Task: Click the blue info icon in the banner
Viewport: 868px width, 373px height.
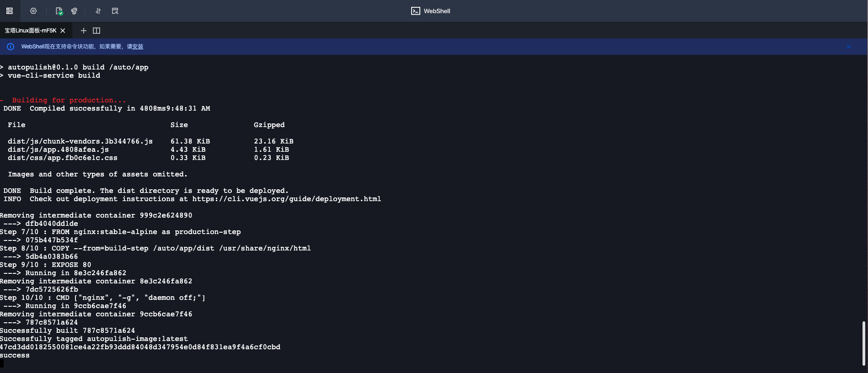Action: [x=11, y=47]
